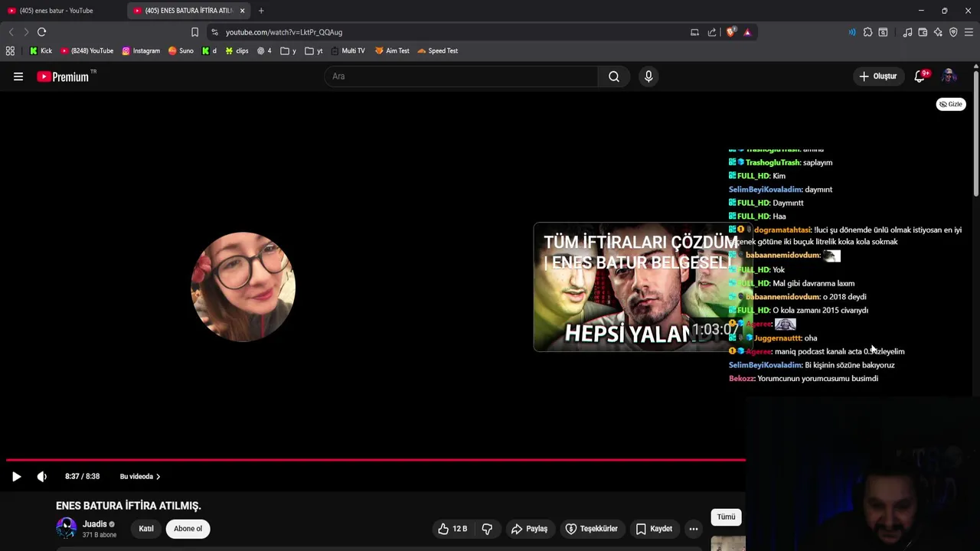Open the 'clips' bookmark
This screenshot has height=551, width=980.
pyautogui.click(x=237, y=51)
